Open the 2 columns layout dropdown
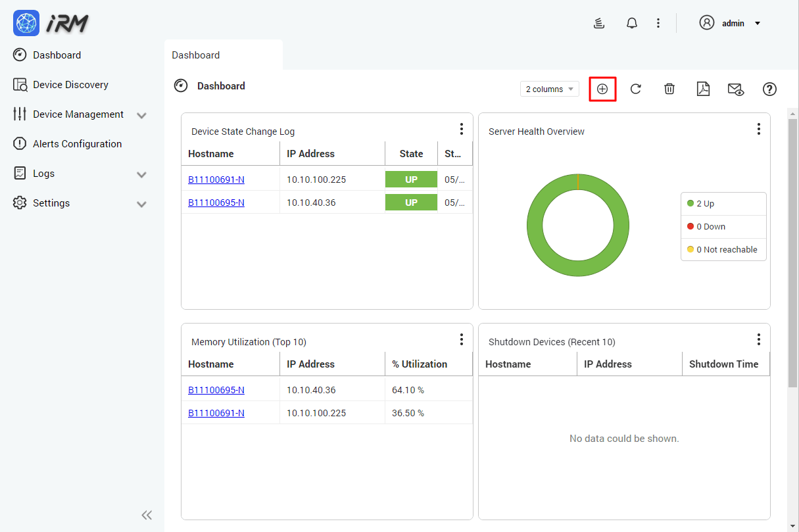Image resolution: width=799 pixels, height=532 pixels. click(x=550, y=89)
